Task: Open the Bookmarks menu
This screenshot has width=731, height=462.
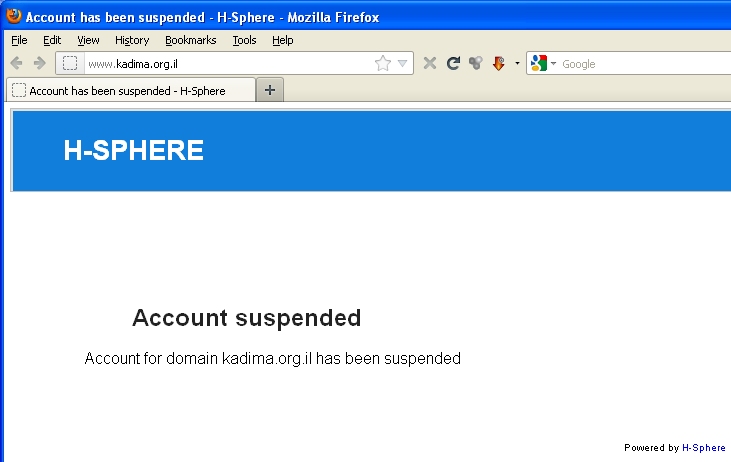Action: click(191, 40)
